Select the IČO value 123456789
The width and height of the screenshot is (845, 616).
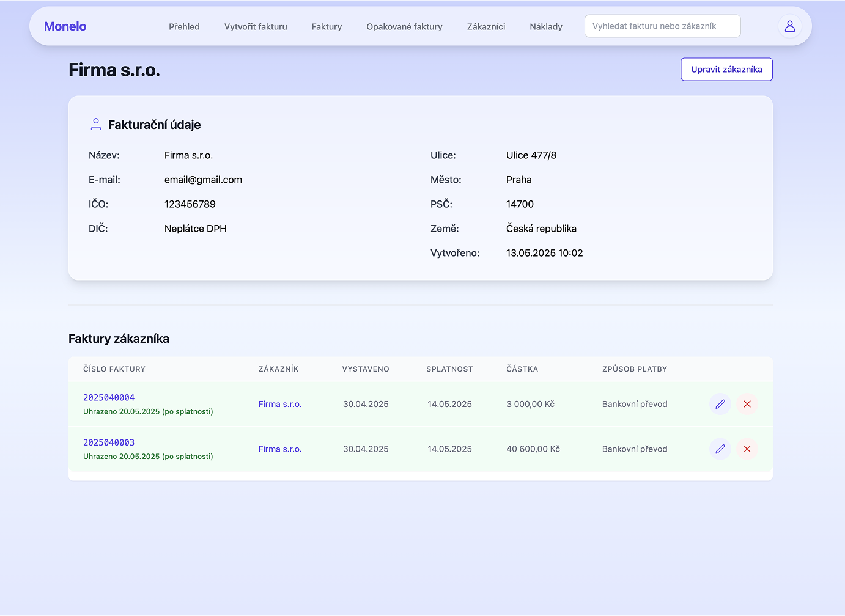click(190, 204)
